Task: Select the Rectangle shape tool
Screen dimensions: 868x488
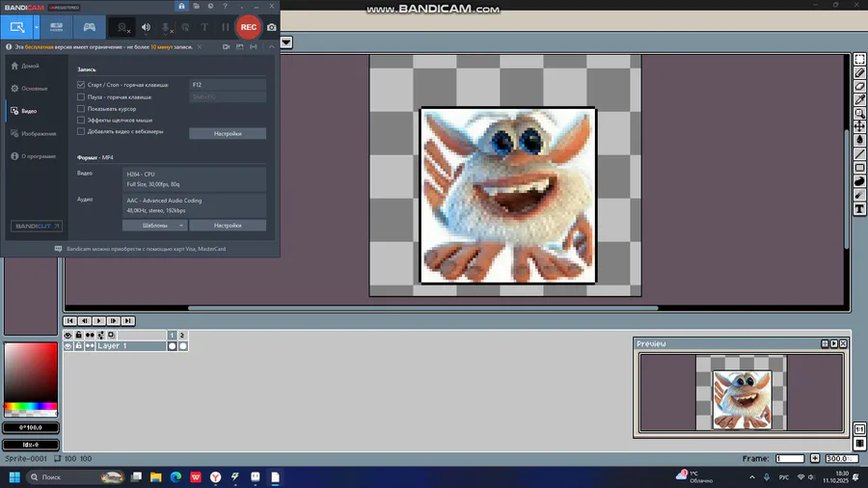Action: (x=859, y=168)
